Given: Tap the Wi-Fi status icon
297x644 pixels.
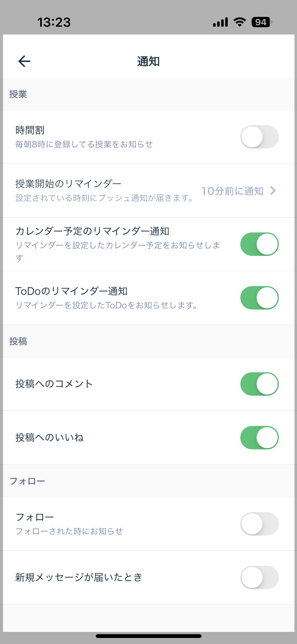Looking at the screenshot, I should point(240,22).
